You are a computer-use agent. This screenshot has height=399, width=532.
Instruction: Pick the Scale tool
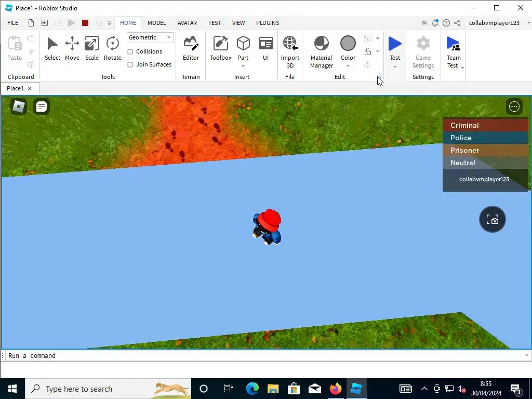point(91,48)
